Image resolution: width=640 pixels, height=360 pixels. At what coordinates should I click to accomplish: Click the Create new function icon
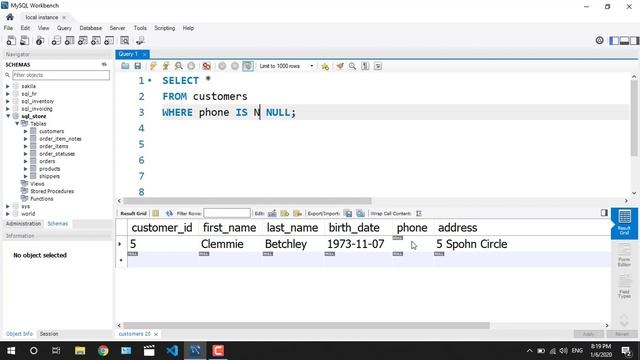coord(109,40)
